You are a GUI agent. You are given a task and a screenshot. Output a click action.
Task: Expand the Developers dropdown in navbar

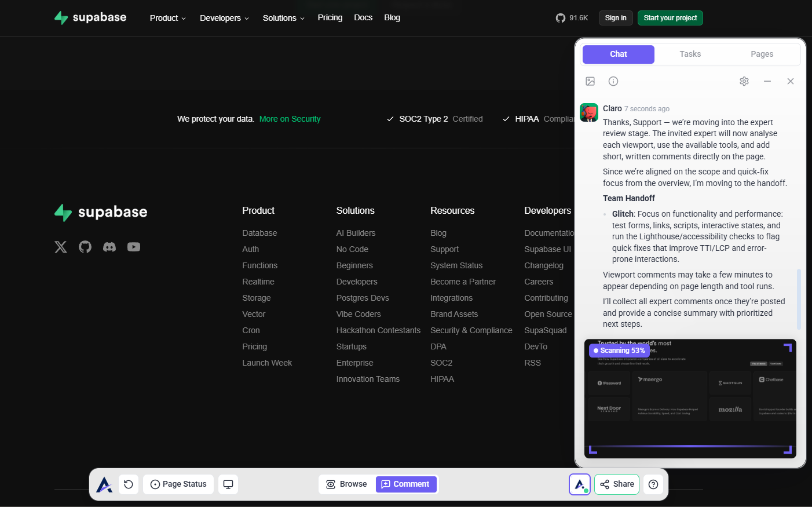tap(224, 18)
